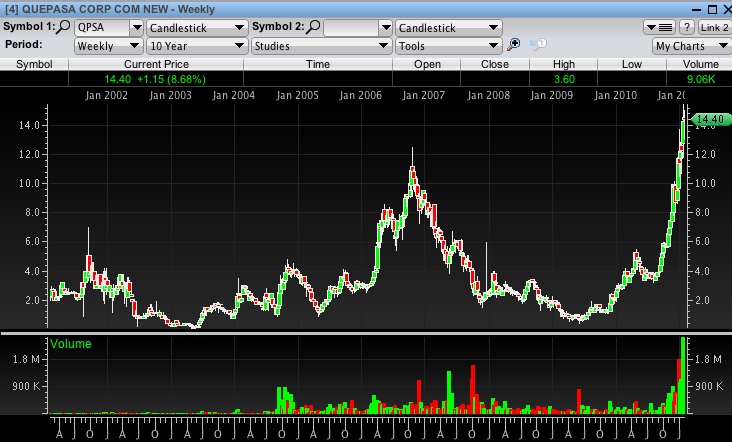Click the 3.60 High value
This screenshot has height=442, width=732.
tap(564, 79)
